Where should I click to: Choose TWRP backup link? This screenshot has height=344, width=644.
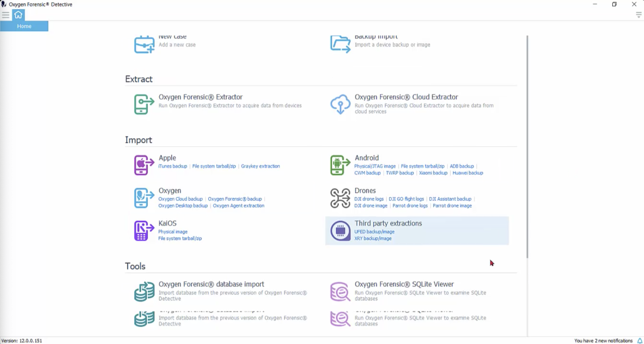[x=400, y=173]
